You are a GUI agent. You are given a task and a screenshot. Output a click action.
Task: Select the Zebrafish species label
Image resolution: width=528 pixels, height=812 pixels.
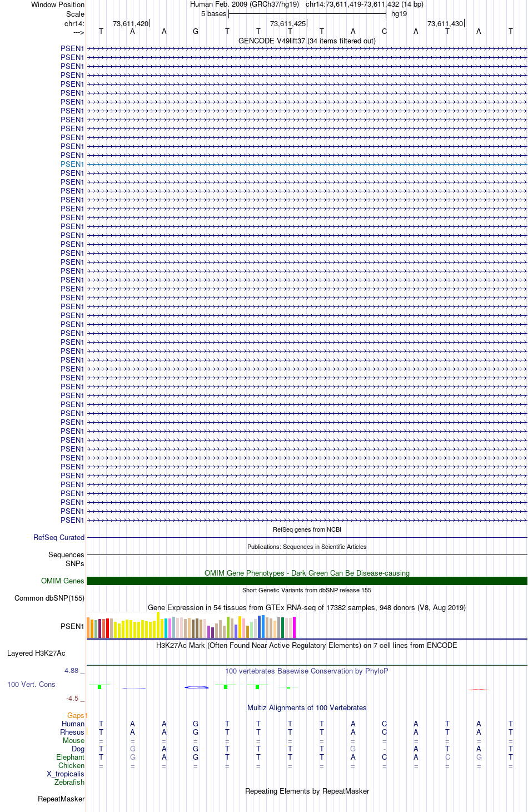pos(69,782)
